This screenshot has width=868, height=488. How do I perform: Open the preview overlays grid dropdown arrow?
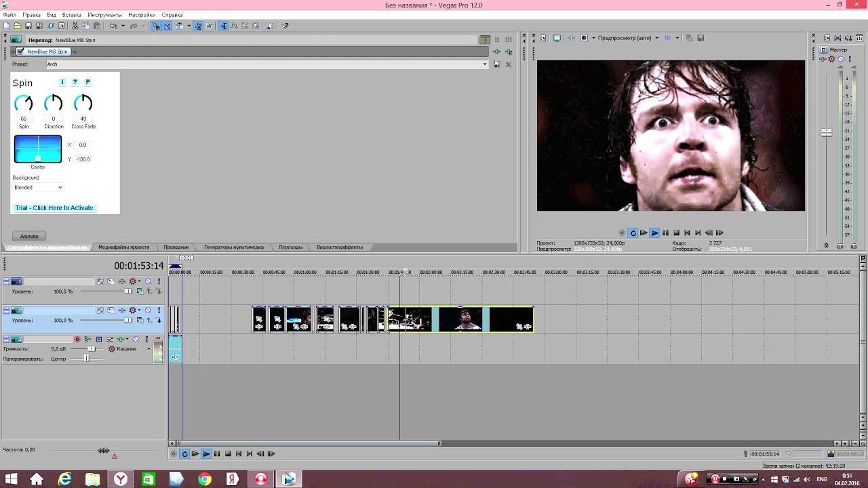click(x=677, y=38)
